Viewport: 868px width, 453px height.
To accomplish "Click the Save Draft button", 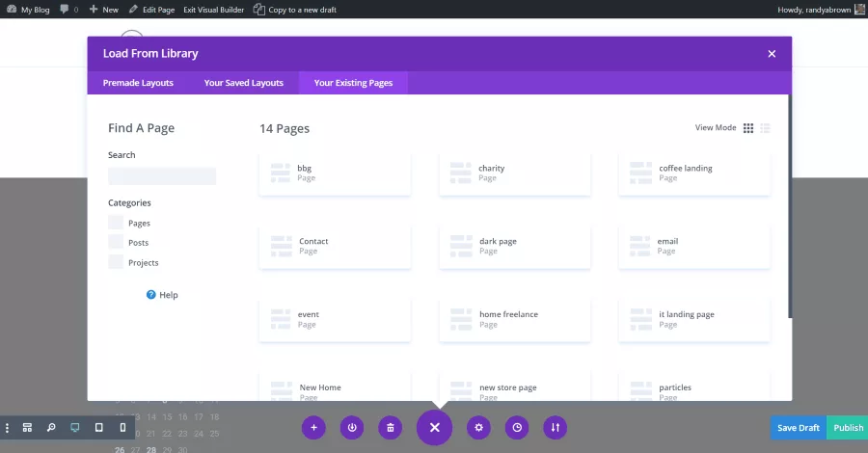I will pyautogui.click(x=799, y=428).
